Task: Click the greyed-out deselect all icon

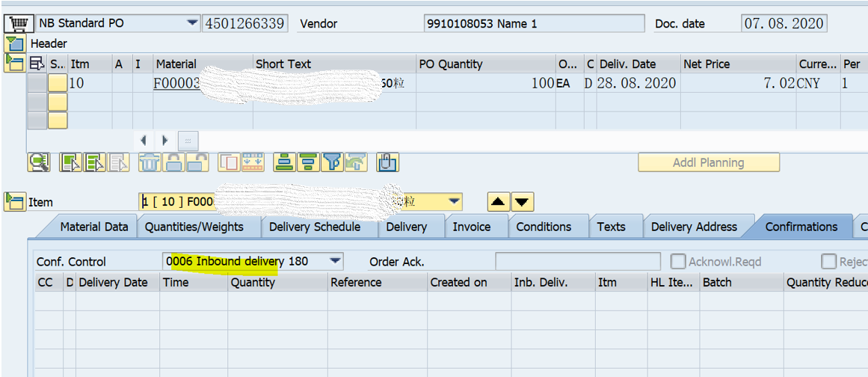Action: click(118, 163)
